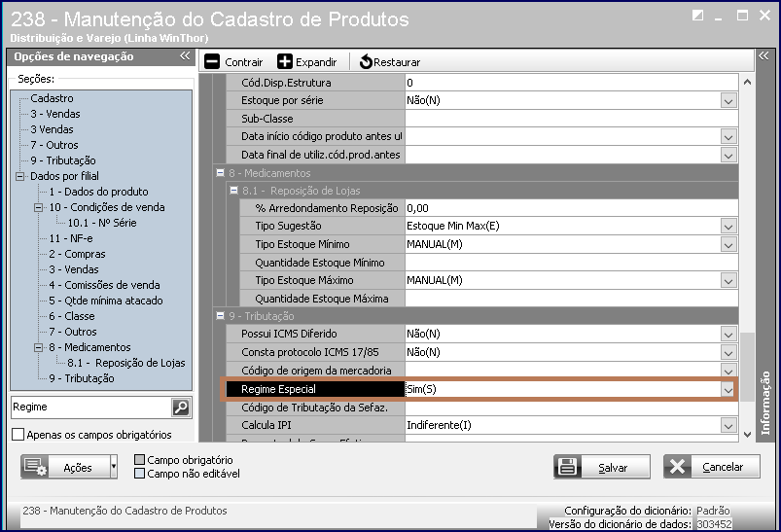
Task: Click the Contrair toolbar label
Action: click(x=243, y=62)
